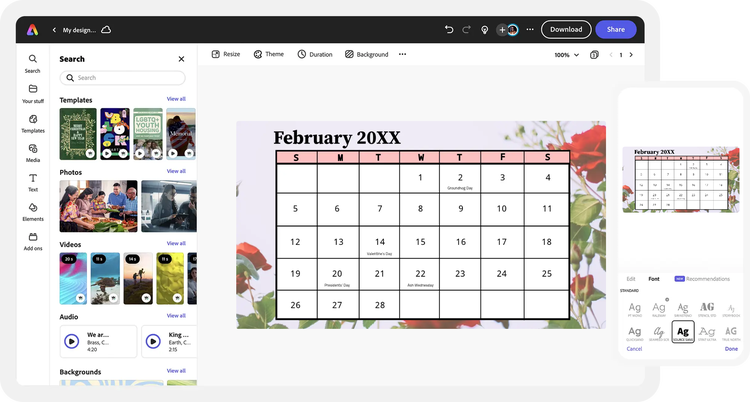Click the Valentine's Day cell numbered 14
Screen dimensions: 750x402
coord(379,243)
